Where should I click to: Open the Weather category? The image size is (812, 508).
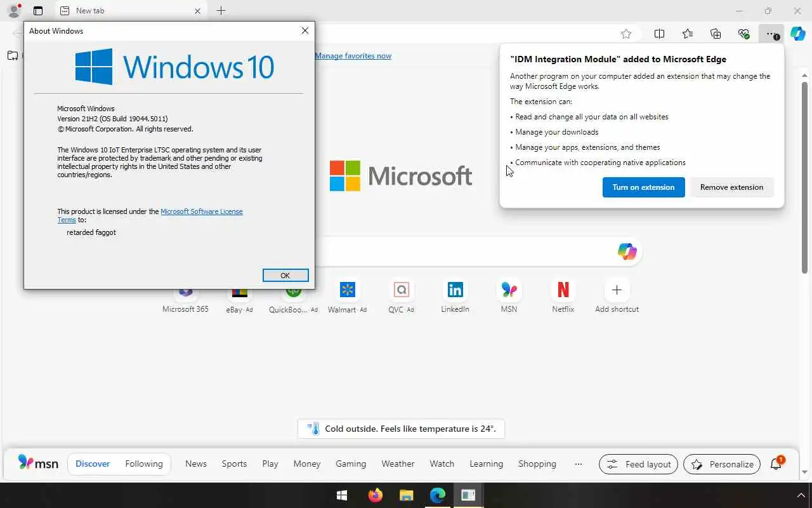coord(398,464)
